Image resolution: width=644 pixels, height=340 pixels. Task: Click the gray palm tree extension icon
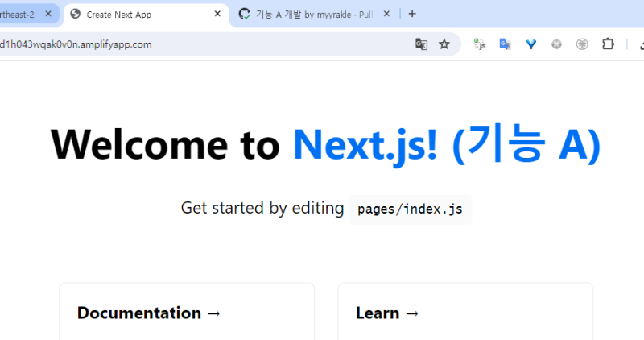coord(582,44)
